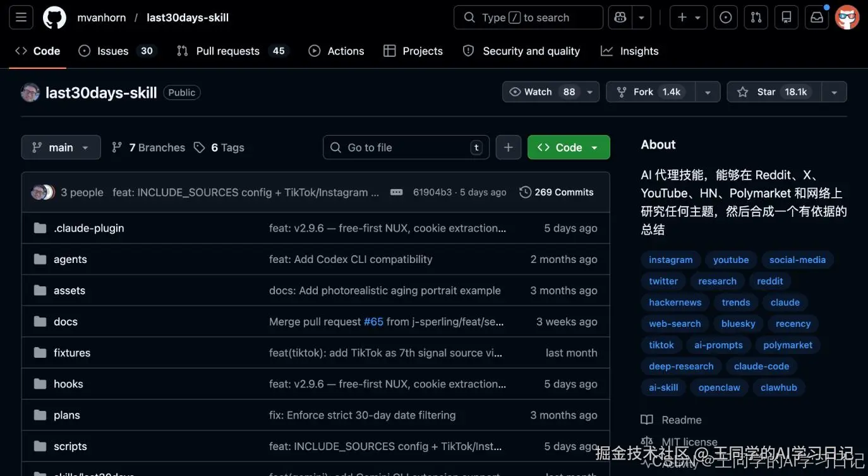Click the hackernews topic tag

coord(675,302)
